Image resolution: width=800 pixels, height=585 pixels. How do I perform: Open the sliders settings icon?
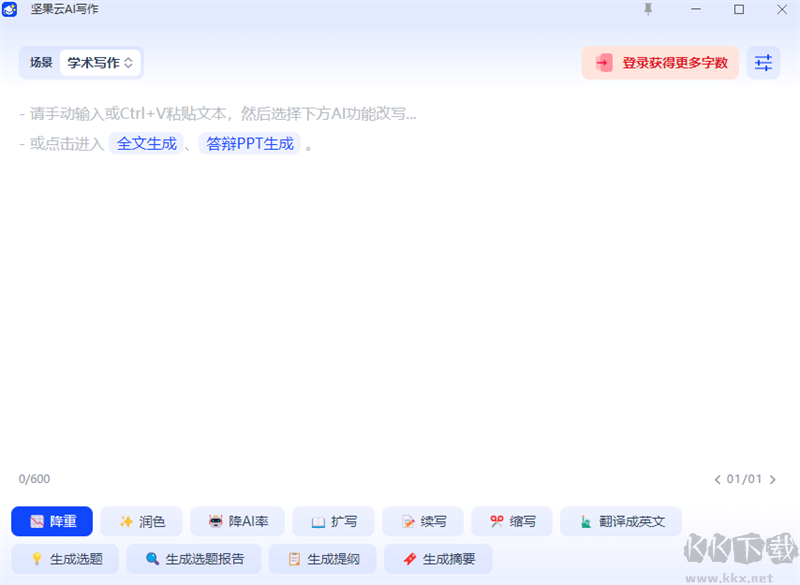click(x=763, y=63)
